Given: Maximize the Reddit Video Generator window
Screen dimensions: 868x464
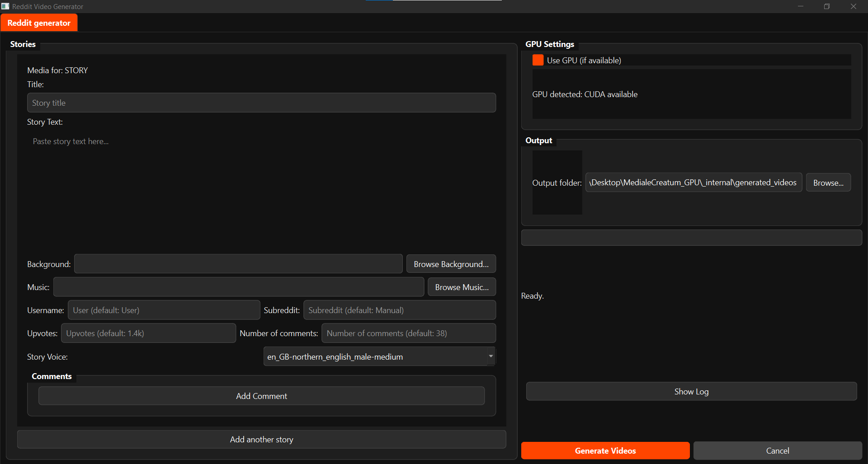Looking at the screenshot, I should point(826,6).
